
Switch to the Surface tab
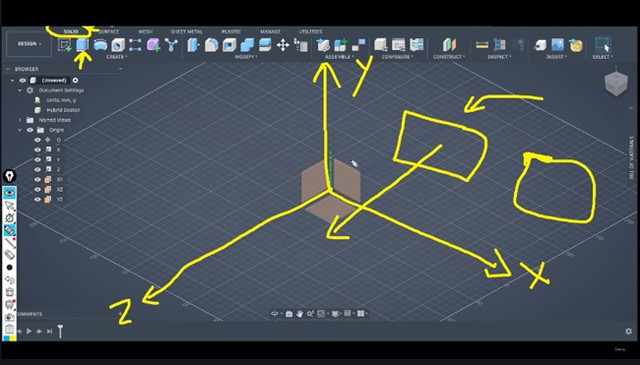(109, 31)
